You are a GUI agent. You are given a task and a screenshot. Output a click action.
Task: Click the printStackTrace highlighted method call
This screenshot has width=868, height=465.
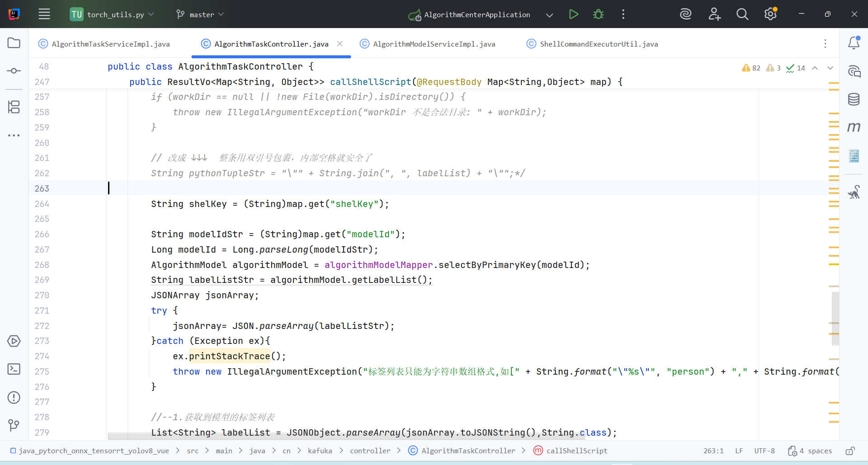[x=229, y=356]
